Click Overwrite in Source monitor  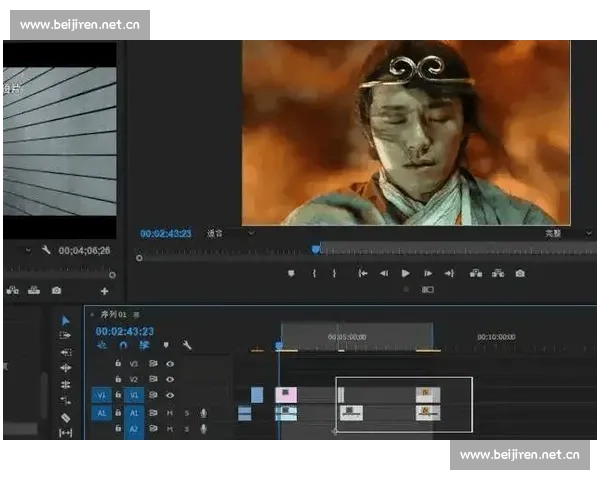[34, 291]
